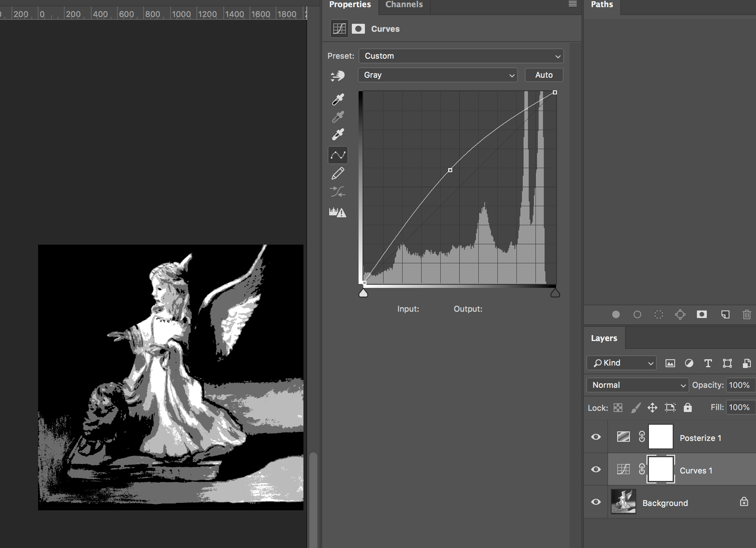756x548 pixels.
Task: Toggle filter for type layers
Action: [x=708, y=363]
